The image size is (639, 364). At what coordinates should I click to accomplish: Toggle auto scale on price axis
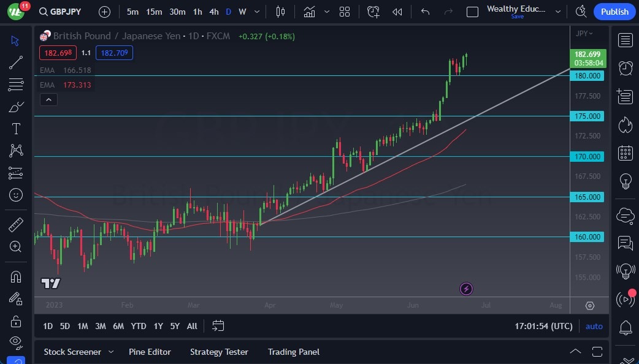(594, 326)
